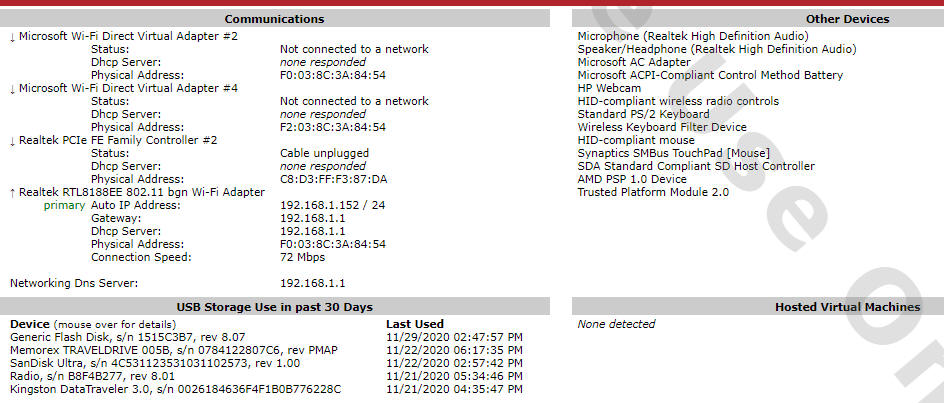The height and width of the screenshot is (403, 944).
Task: Click the down arrow beside Wi-Fi Direct Virtual Adapter #4
Action: (13, 89)
